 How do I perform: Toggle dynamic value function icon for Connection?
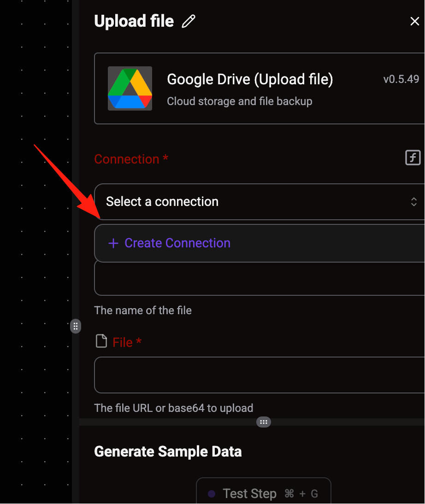click(413, 158)
